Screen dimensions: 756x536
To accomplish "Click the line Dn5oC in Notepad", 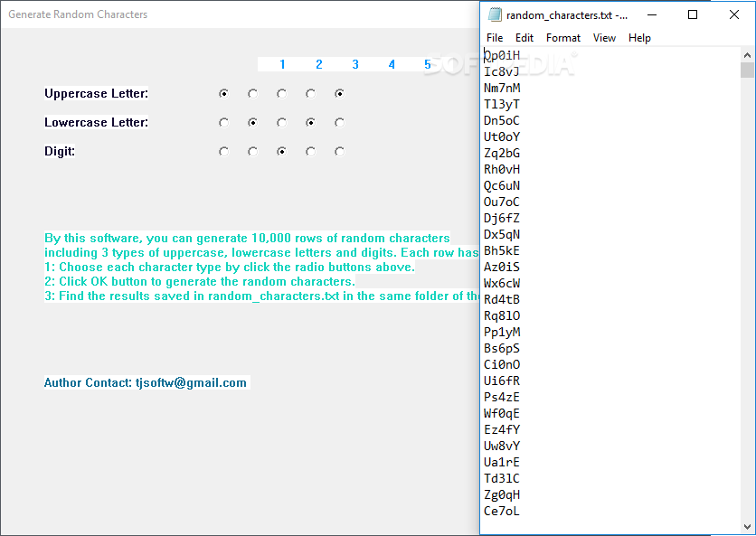I will (x=502, y=120).
